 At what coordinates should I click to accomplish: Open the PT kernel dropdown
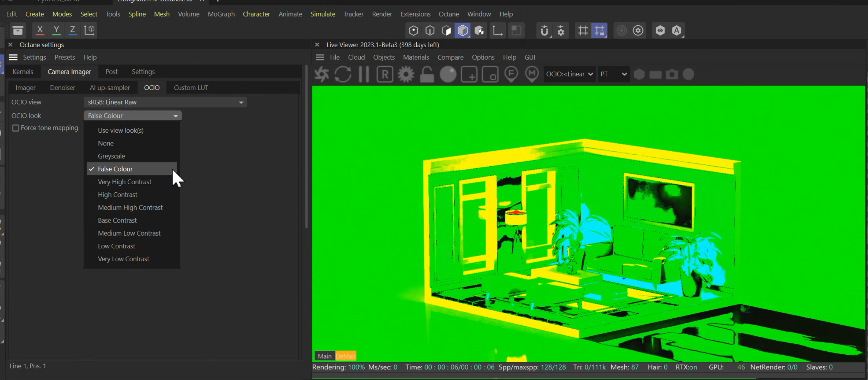[x=613, y=74]
